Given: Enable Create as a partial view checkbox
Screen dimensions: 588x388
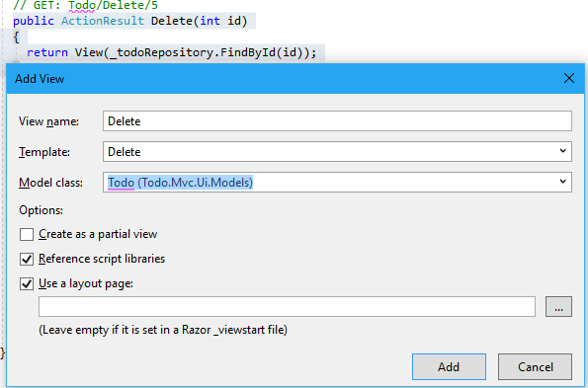Looking at the screenshot, I should [27, 234].
